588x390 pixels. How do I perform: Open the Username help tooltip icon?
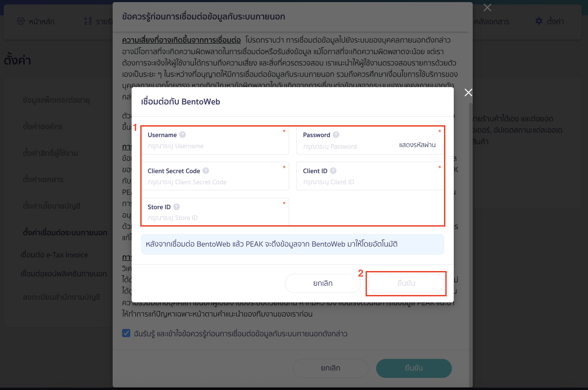182,135
